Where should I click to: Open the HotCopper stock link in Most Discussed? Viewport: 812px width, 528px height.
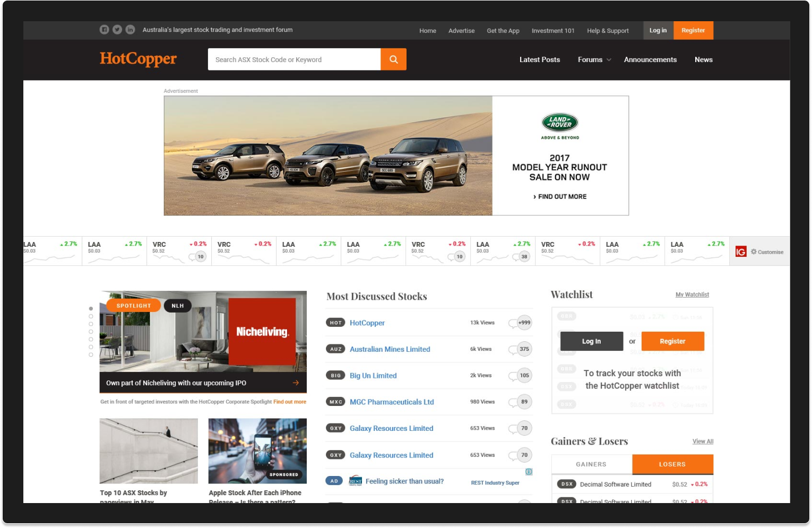click(367, 323)
